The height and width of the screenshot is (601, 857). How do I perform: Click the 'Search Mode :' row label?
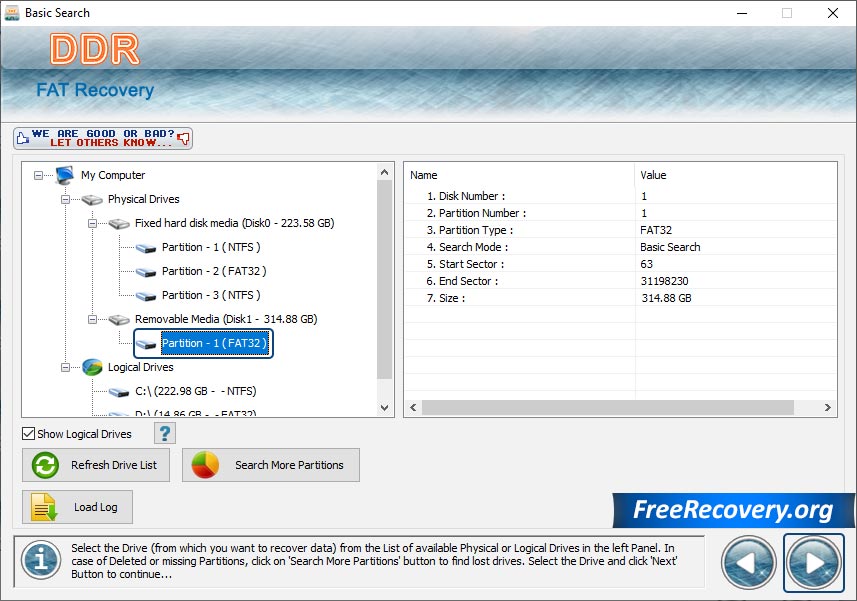click(x=468, y=247)
